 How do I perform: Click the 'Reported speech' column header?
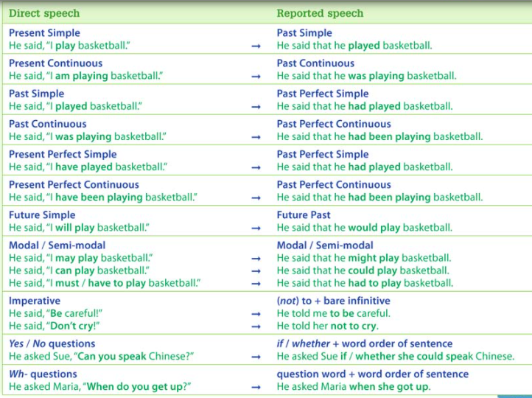point(320,13)
